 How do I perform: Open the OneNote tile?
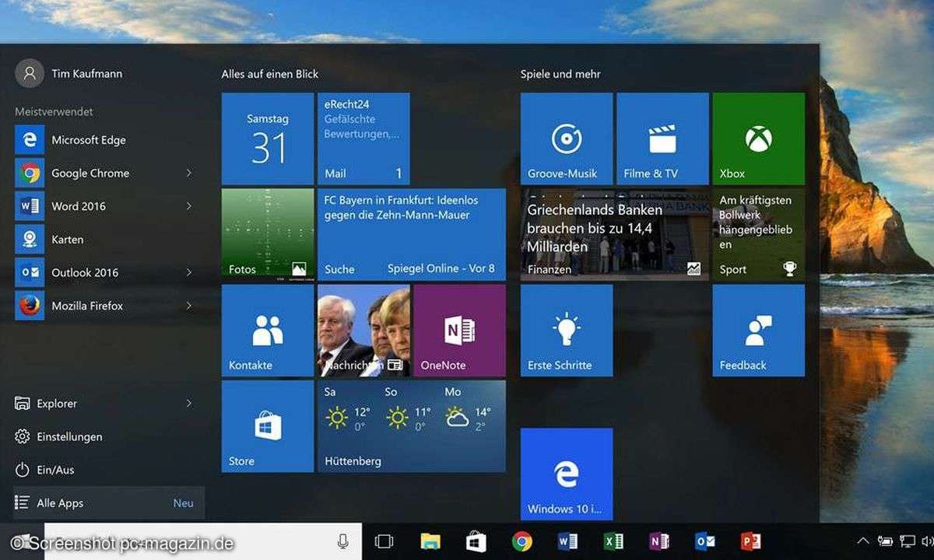459,331
